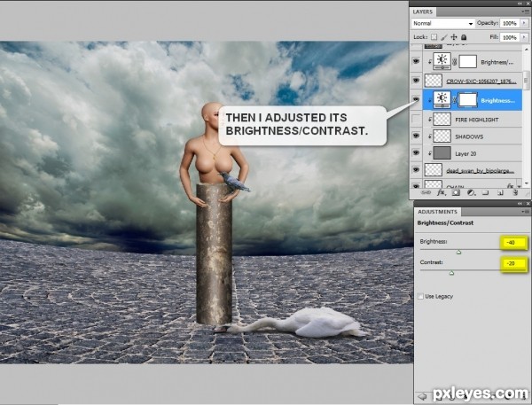Click layer mask thumbnail of upper Brightness layer
The height and width of the screenshot is (405, 532).
click(x=467, y=62)
